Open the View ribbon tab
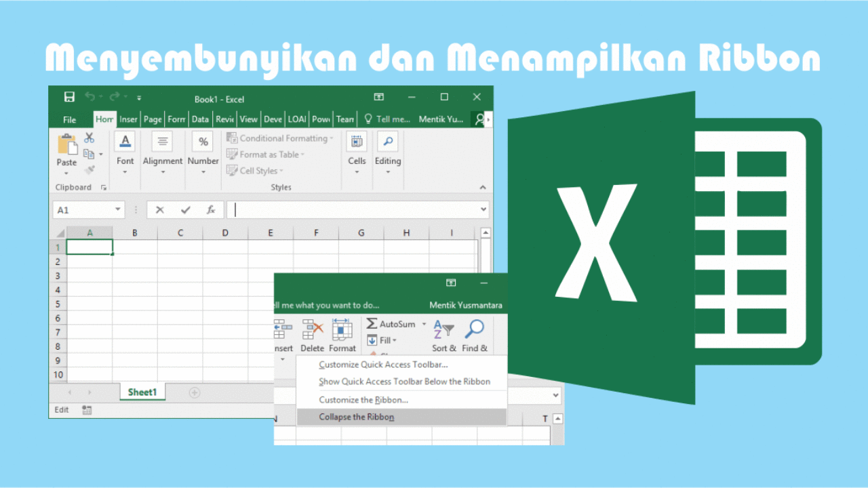Screen dimensions: 868x488 click(x=248, y=119)
